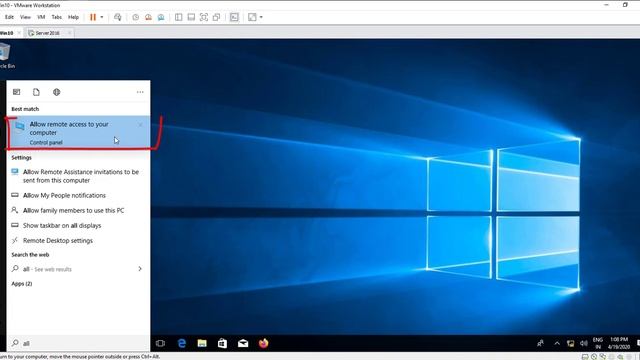Toggle the library sidebar icon

pos(178,17)
